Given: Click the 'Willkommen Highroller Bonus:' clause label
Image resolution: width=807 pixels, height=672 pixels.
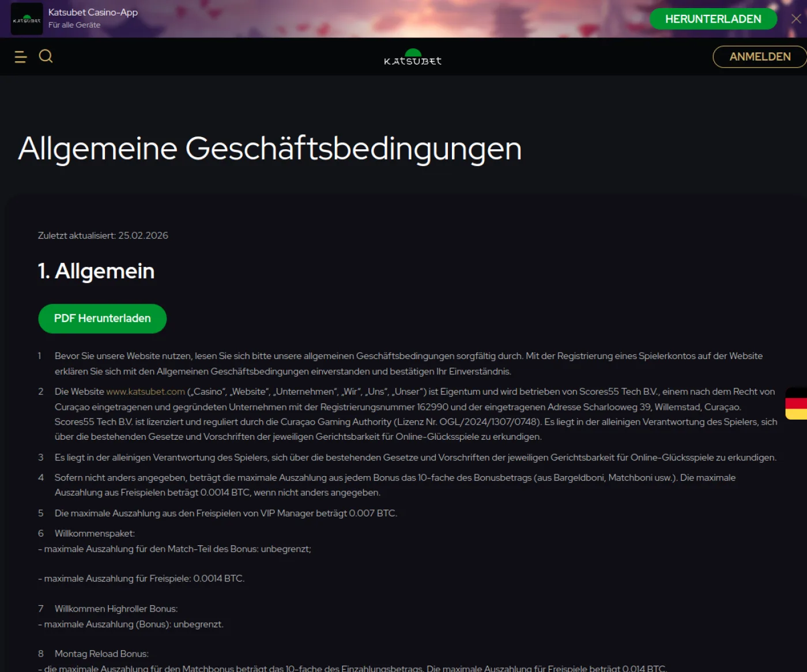Looking at the screenshot, I should point(116,609).
